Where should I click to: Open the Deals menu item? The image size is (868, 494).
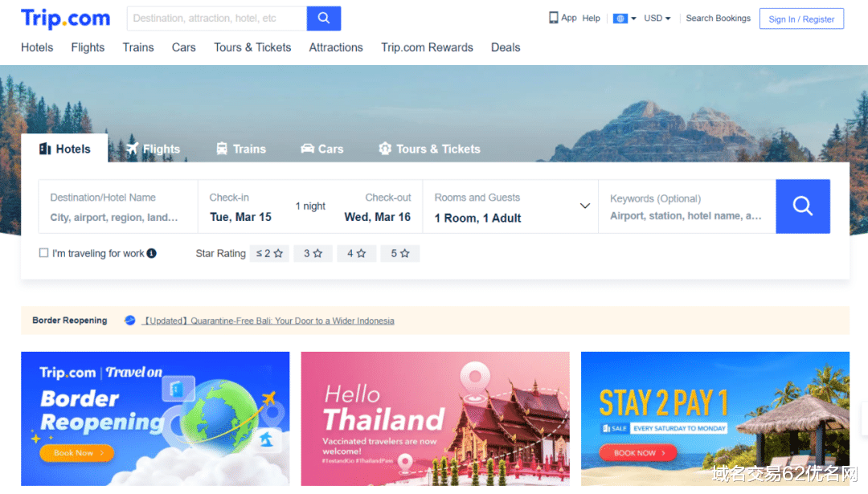[x=506, y=47]
